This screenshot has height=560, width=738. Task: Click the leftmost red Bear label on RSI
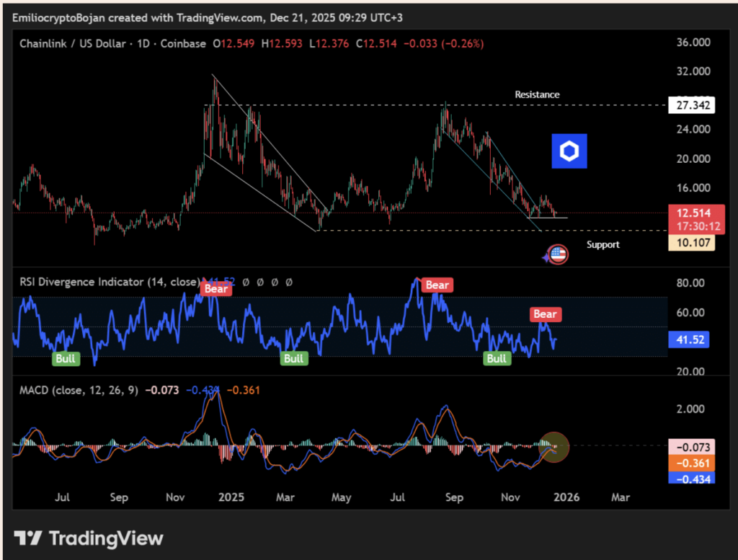click(216, 289)
